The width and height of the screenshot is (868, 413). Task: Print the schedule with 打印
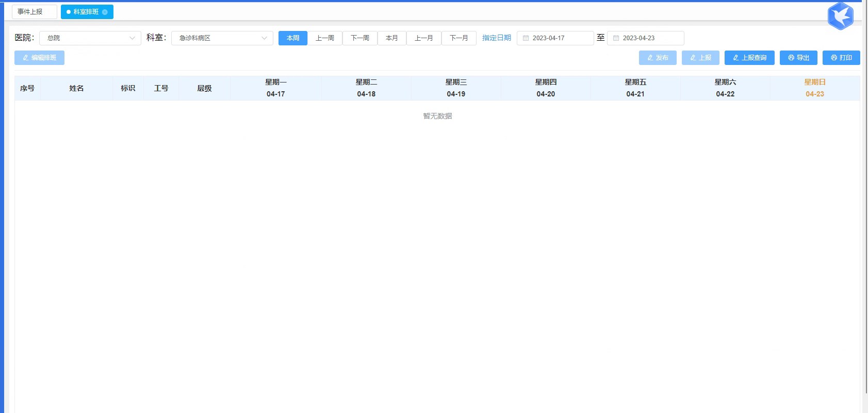click(x=841, y=58)
